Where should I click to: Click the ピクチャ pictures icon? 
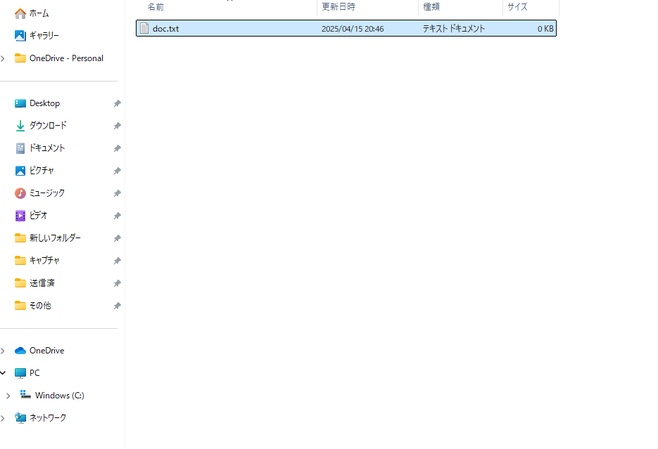[20, 171]
